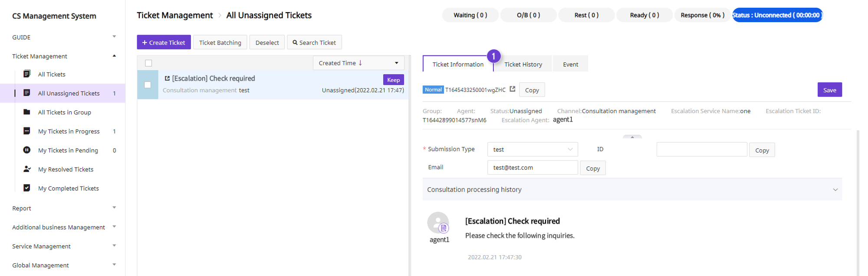Click the Response (0%) status pill
The width and height of the screenshot is (868, 276).
coord(702,15)
